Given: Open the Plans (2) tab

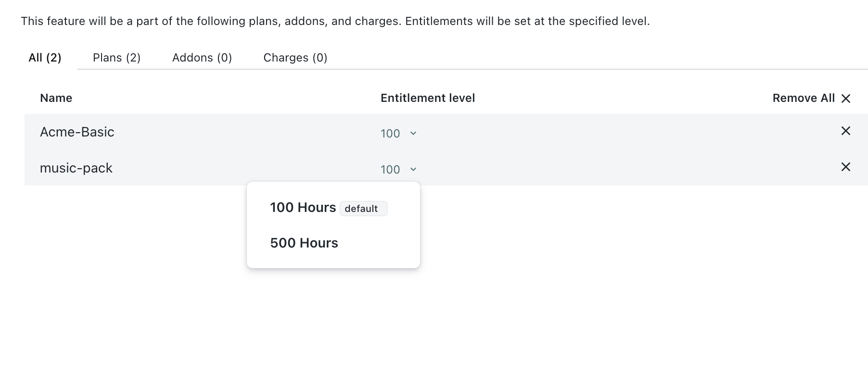Looking at the screenshot, I should (x=116, y=58).
